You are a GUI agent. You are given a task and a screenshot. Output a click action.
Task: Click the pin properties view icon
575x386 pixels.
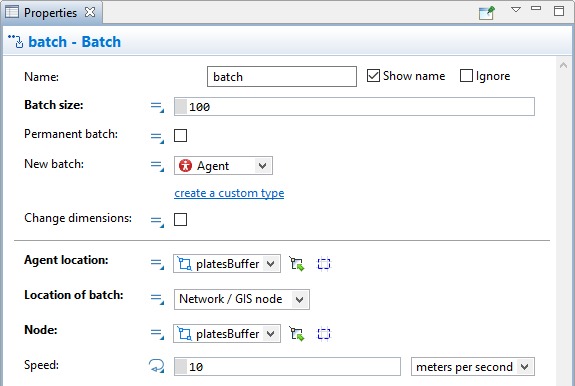click(x=487, y=13)
